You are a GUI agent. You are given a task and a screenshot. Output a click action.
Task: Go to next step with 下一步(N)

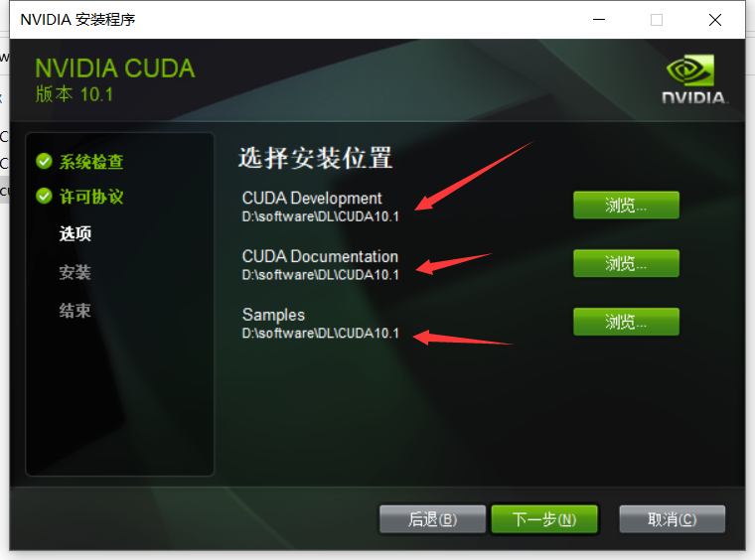click(544, 519)
